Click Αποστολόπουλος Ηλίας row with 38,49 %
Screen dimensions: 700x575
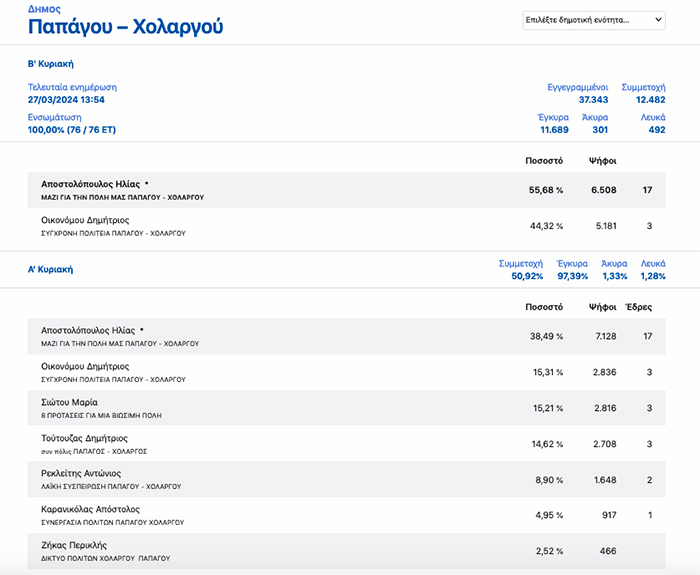tap(90, 330)
